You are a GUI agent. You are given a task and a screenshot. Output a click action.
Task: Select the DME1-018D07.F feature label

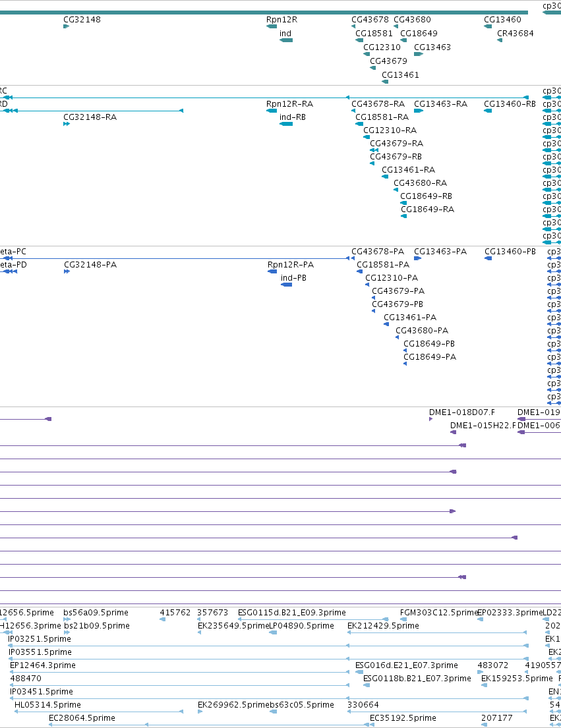(462, 412)
